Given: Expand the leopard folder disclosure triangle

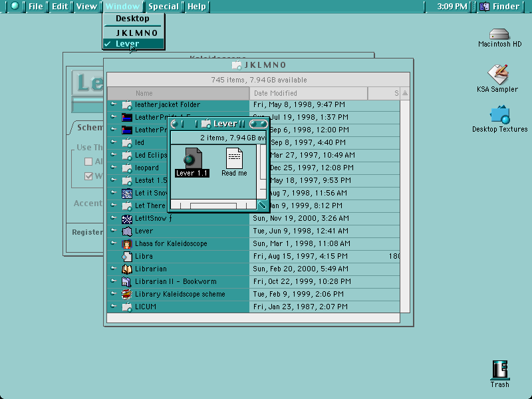Looking at the screenshot, I should click(x=113, y=168).
